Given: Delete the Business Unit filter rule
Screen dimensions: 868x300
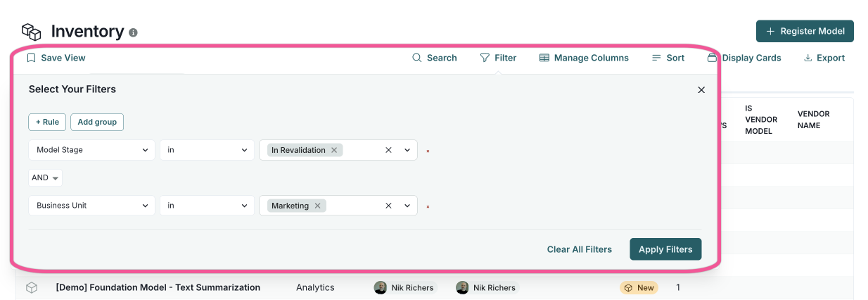Looking at the screenshot, I should click(x=428, y=206).
